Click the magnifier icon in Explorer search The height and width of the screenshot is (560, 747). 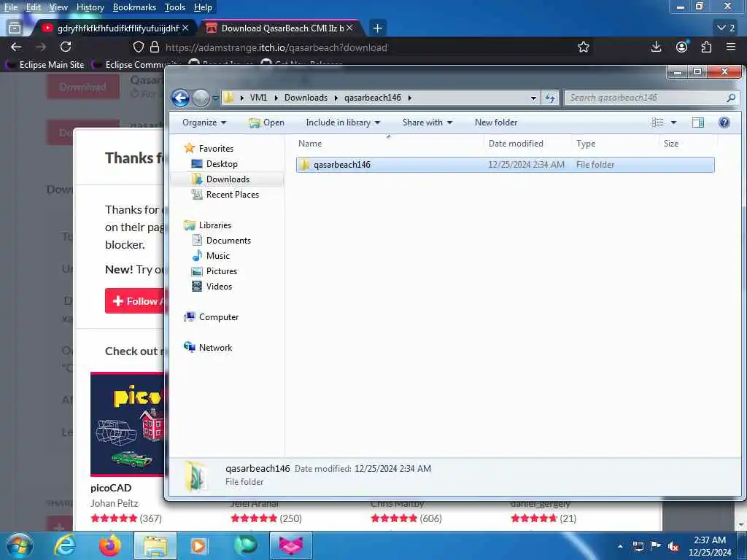pos(731,98)
